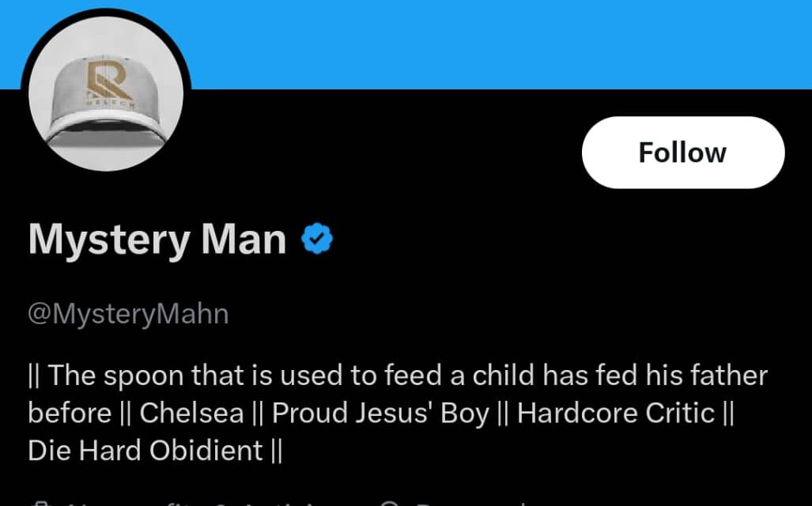
Task: Click the word "before" in the bio
Action: pos(70,413)
